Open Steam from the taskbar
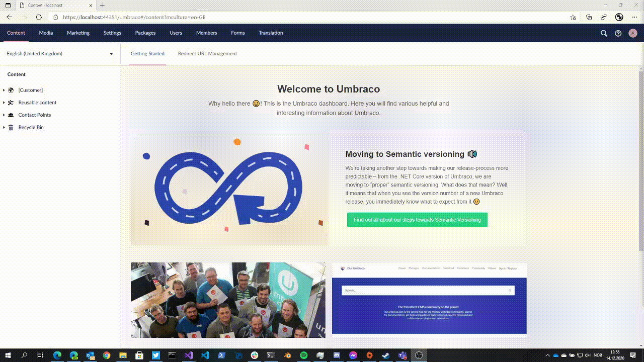The image size is (644, 362). [x=386, y=355]
